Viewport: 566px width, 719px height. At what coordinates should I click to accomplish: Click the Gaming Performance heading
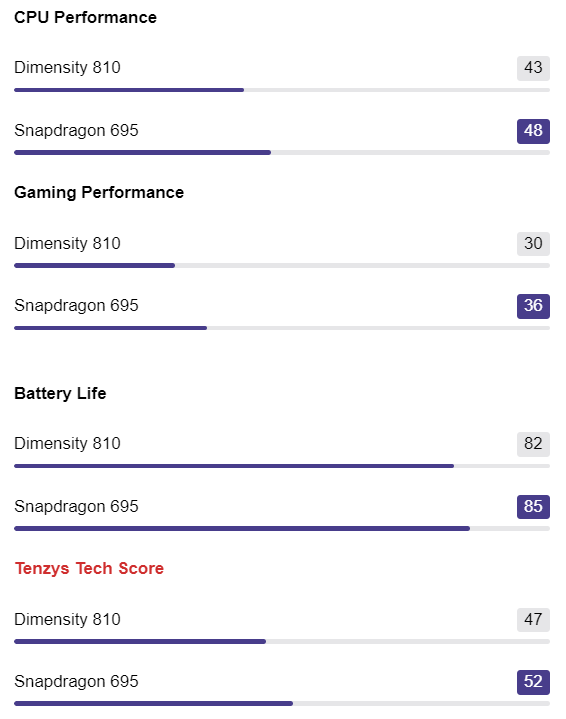point(99,193)
